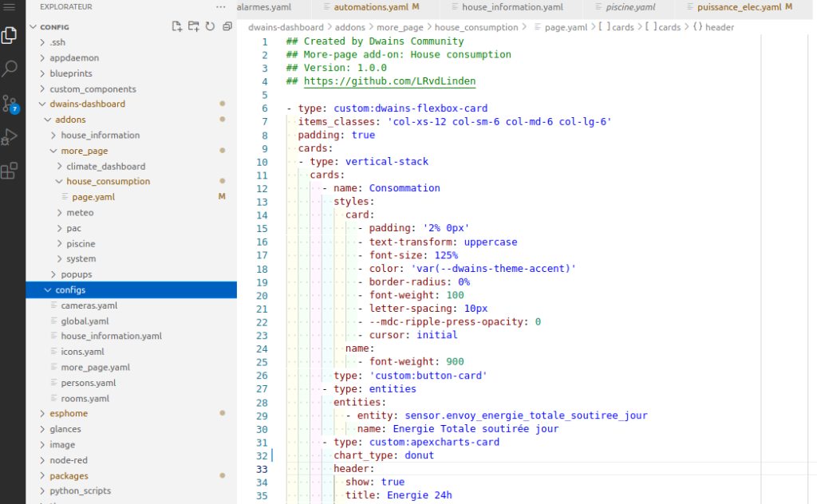Collapse all folders in explorer
The image size is (817, 504).
pos(227,26)
